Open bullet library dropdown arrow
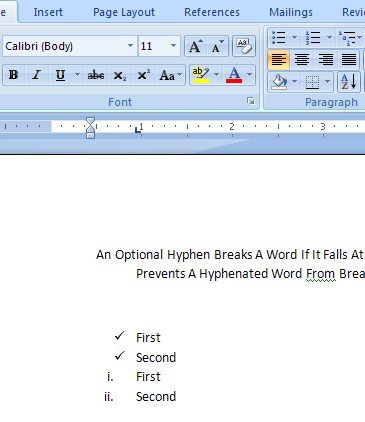The image size is (365, 422). coord(295,38)
